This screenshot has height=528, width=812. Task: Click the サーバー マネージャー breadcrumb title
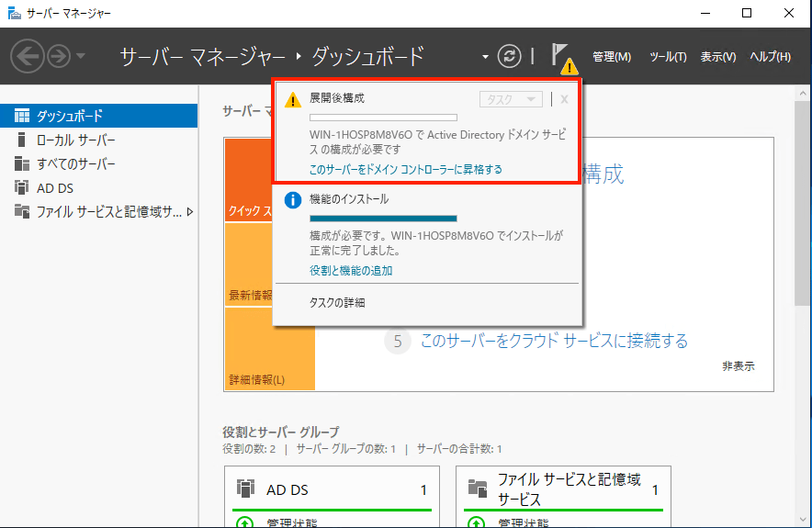[202, 56]
